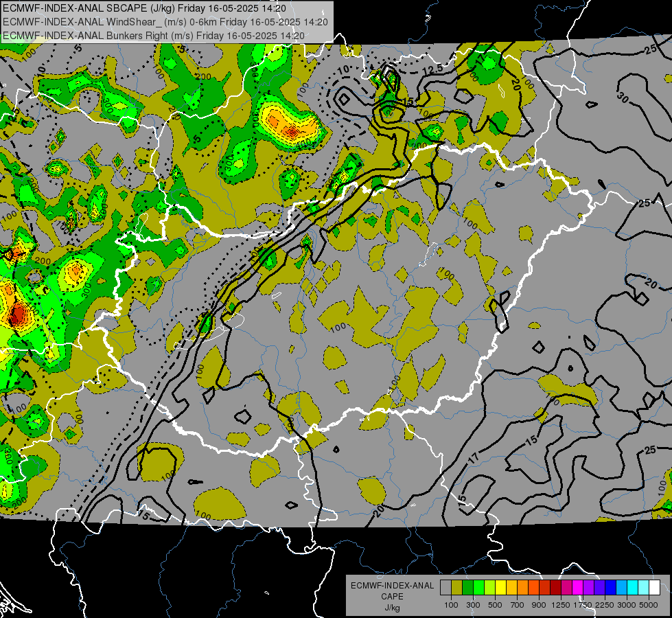The width and height of the screenshot is (672, 618).
Task: Click the red-orange swatch before 900 tick
Action: coord(533,587)
